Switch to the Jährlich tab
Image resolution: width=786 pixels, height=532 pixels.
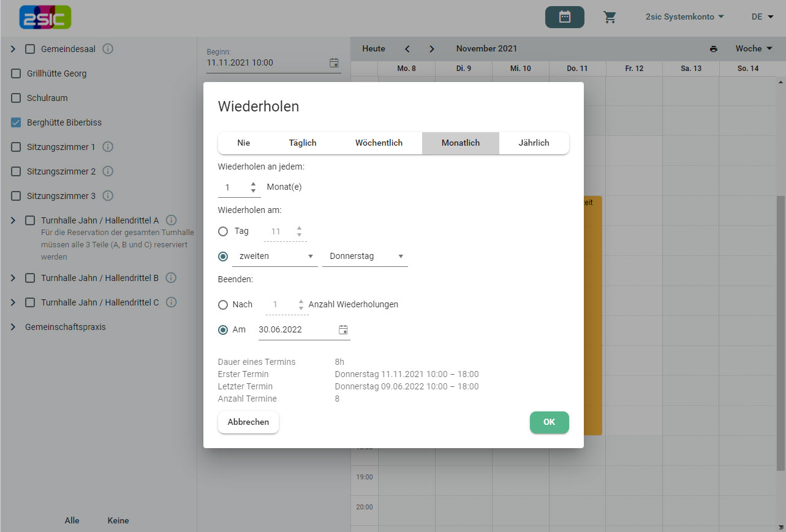click(534, 143)
